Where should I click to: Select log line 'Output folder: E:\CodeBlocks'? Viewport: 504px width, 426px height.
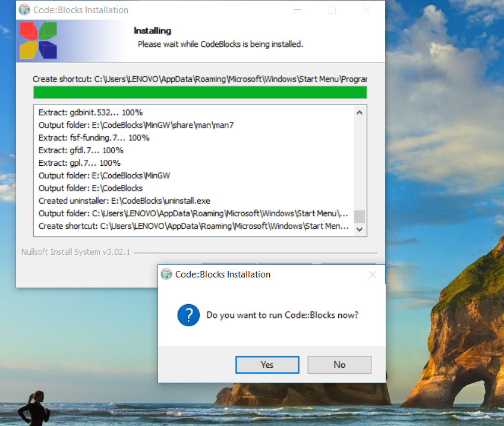pyautogui.click(x=91, y=188)
